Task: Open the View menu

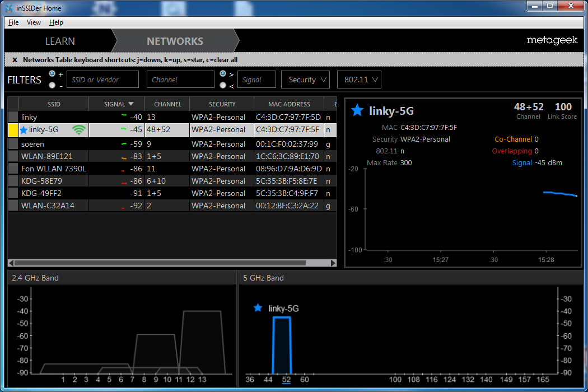Action: [x=34, y=22]
